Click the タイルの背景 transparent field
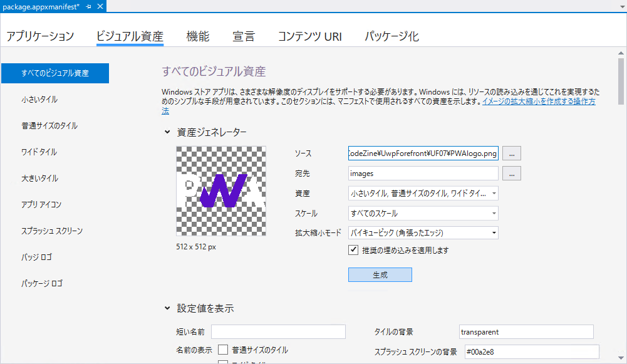627x364 pixels. [526, 331]
